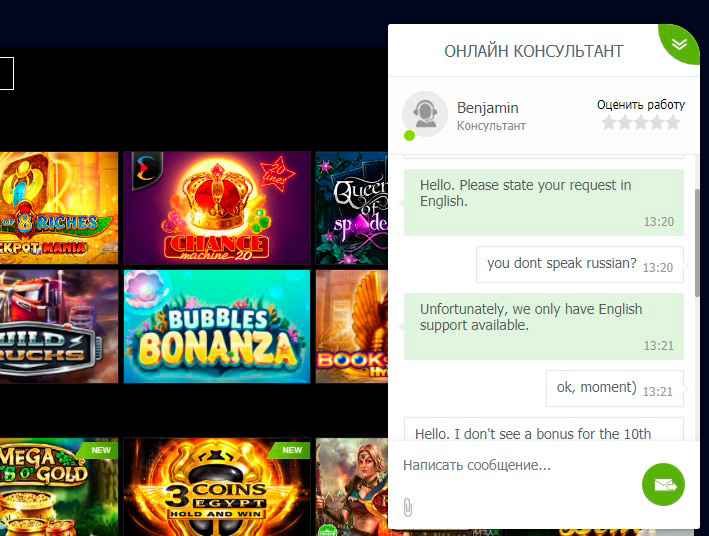Image resolution: width=709 pixels, height=536 pixels.
Task: Open the Queen of Spades game
Action: point(351,208)
